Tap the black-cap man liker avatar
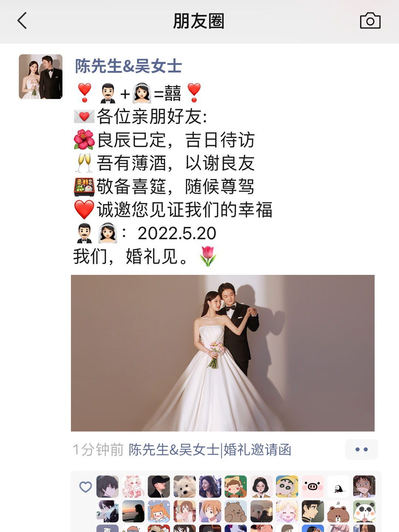This screenshot has height=532, width=399. [159, 487]
